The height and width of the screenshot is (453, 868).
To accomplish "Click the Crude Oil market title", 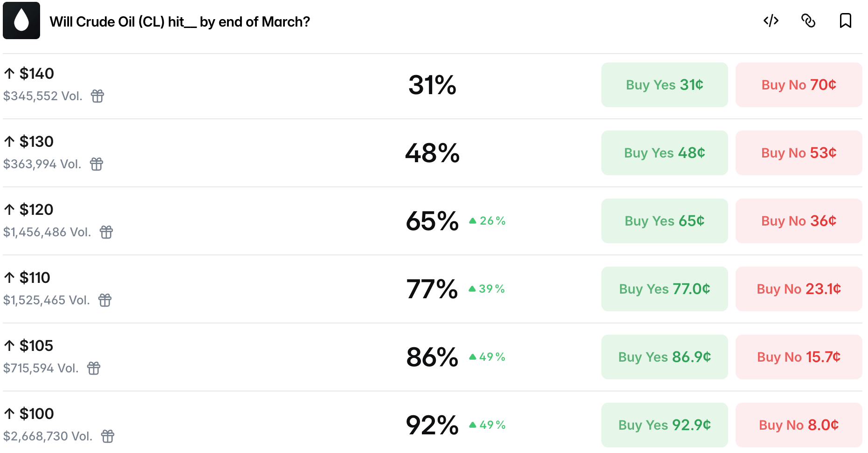I will click(x=179, y=22).
